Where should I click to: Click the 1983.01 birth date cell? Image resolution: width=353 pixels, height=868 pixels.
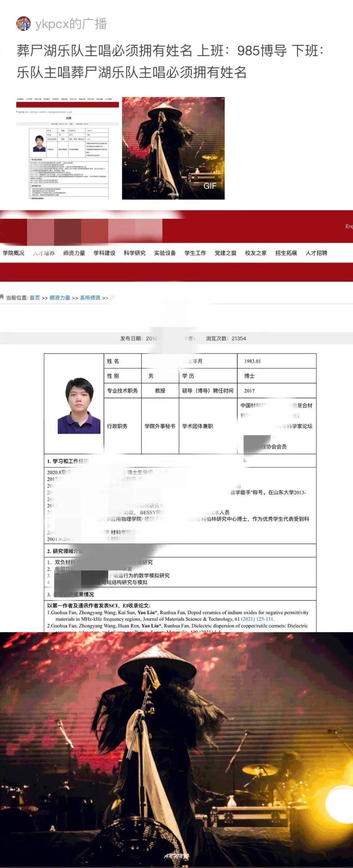point(277,361)
